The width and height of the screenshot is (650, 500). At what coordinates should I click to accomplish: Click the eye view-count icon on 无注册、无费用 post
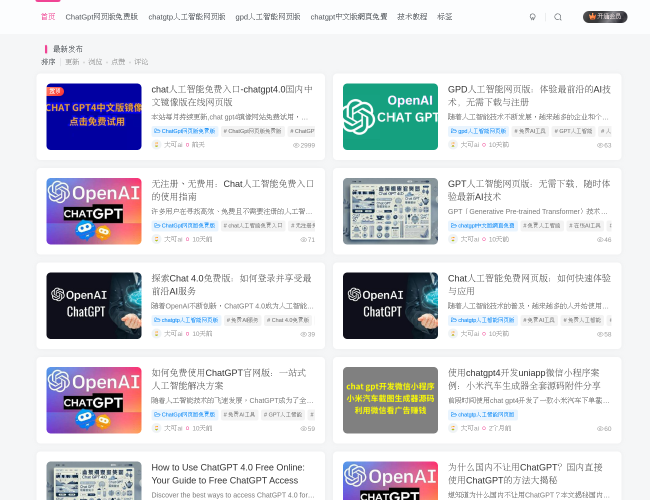coord(298,240)
